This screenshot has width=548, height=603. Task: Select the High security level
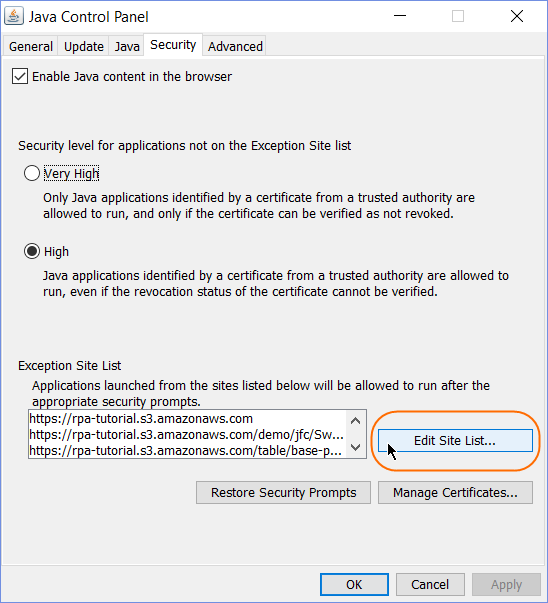(32, 252)
